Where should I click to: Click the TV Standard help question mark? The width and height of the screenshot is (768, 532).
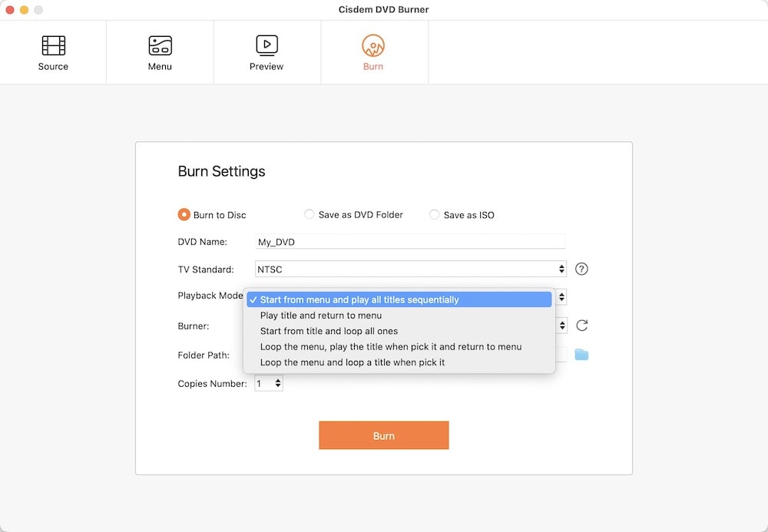(582, 269)
